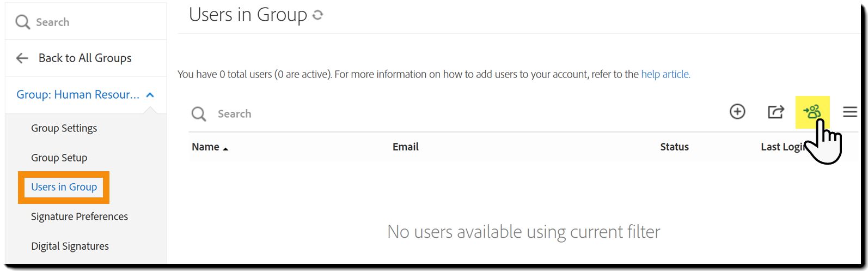The image size is (868, 271).
Task: Collapse the Human Resources group chevron
Action: [150, 95]
